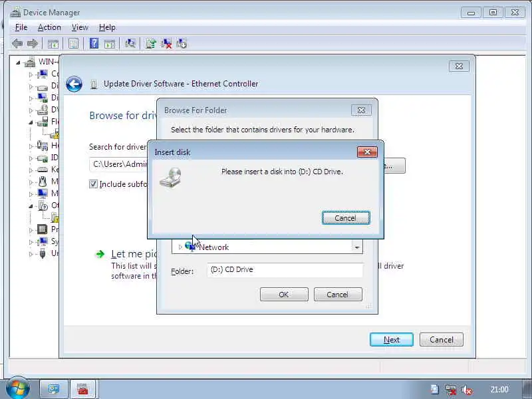Select the Network icon in the folder tree

(190, 246)
